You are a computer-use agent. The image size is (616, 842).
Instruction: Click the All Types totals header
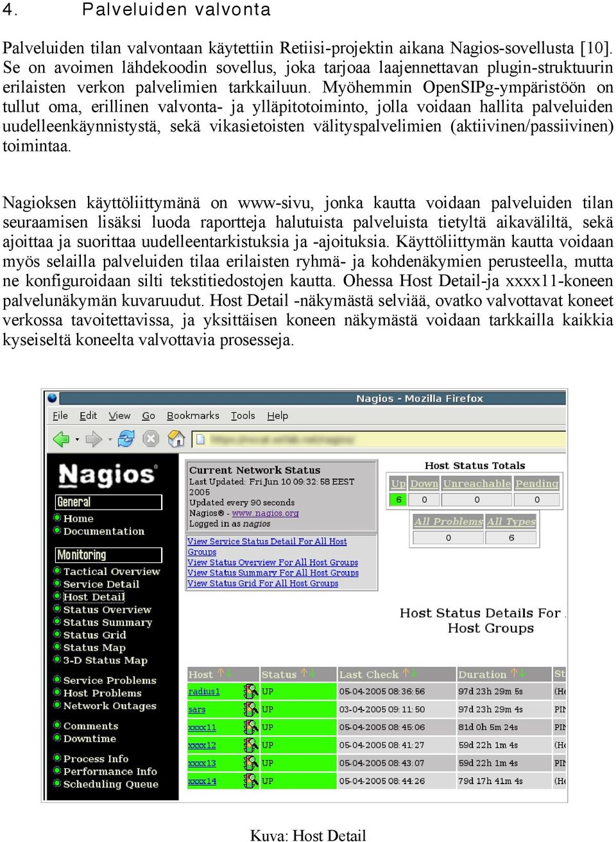[x=511, y=522]
